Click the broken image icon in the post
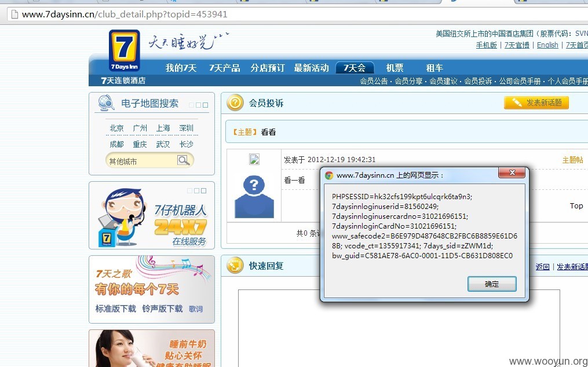This screenshot has width=588, height=367. click(254, 159)
